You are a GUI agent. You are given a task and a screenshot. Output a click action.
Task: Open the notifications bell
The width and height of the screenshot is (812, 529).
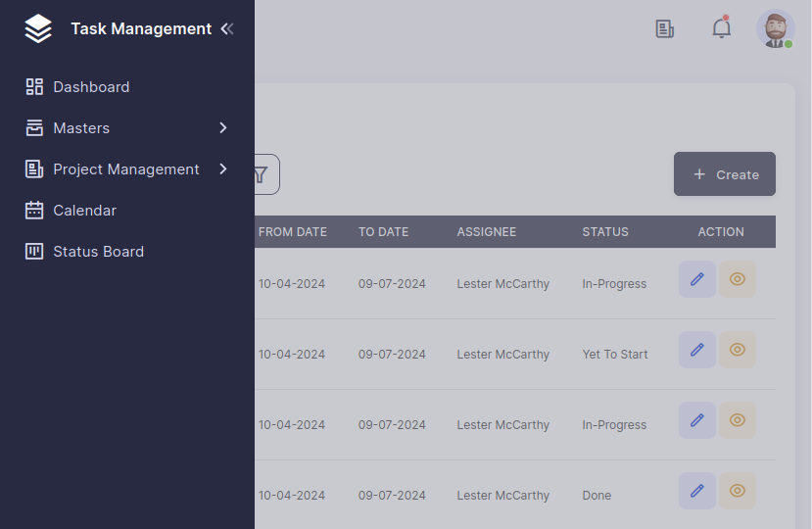pos(721,28)
